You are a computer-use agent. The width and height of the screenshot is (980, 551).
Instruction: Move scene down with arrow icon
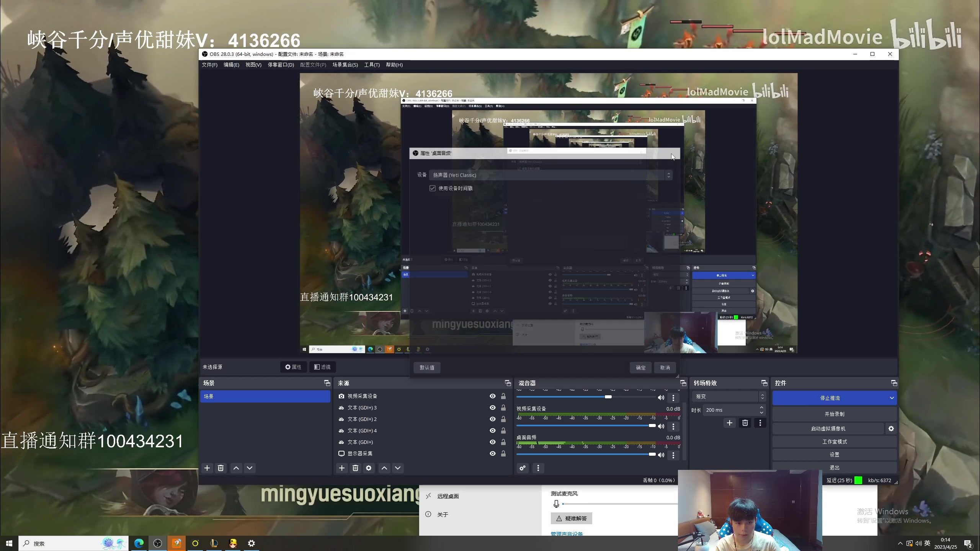point(250,468)
